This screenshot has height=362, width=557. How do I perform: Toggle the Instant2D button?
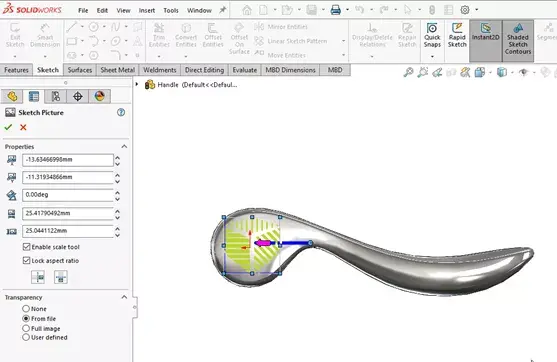486,32
